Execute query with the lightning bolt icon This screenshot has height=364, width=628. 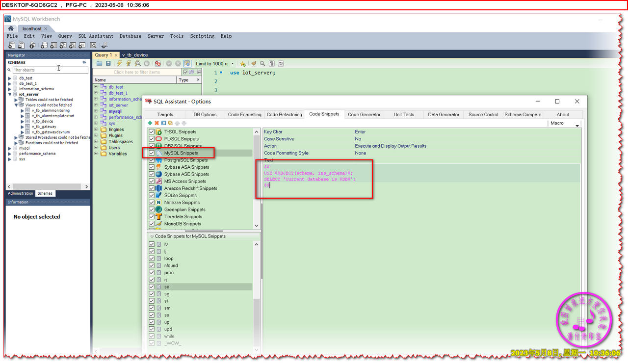pos(120,63)
